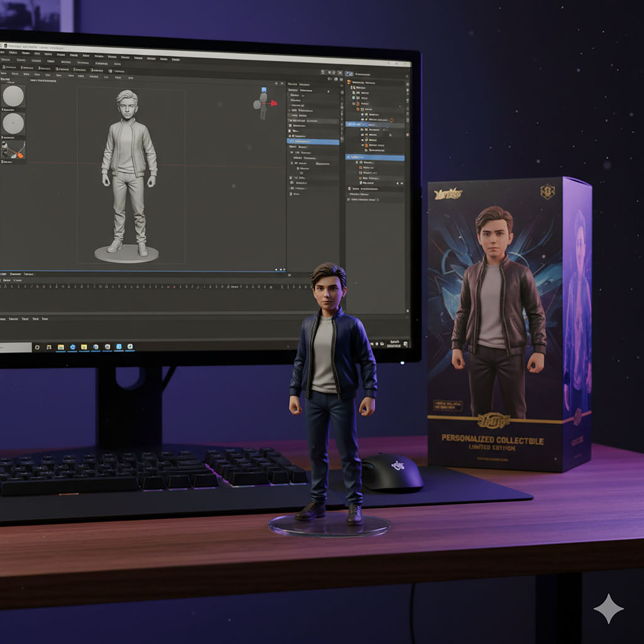644x644 pixels.
Task: Select the second round brush preview
Action: (13, 123)
